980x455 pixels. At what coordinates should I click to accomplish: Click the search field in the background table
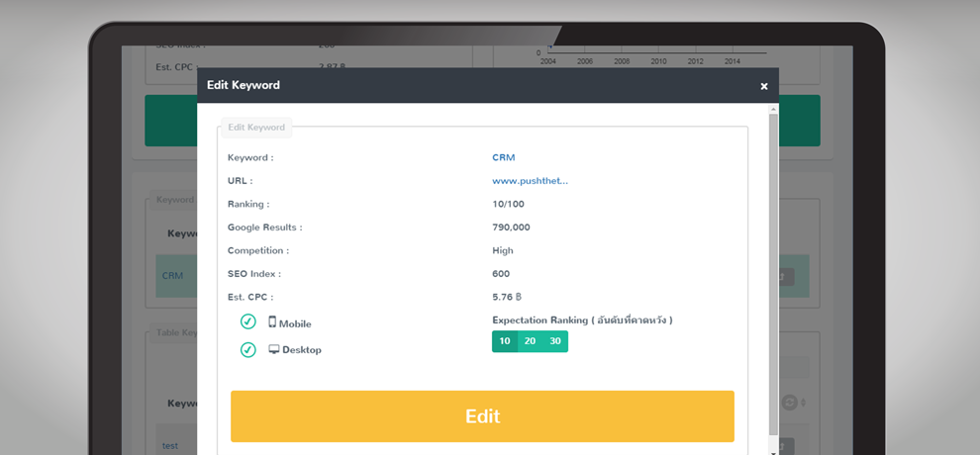click(x=794, y=367)
